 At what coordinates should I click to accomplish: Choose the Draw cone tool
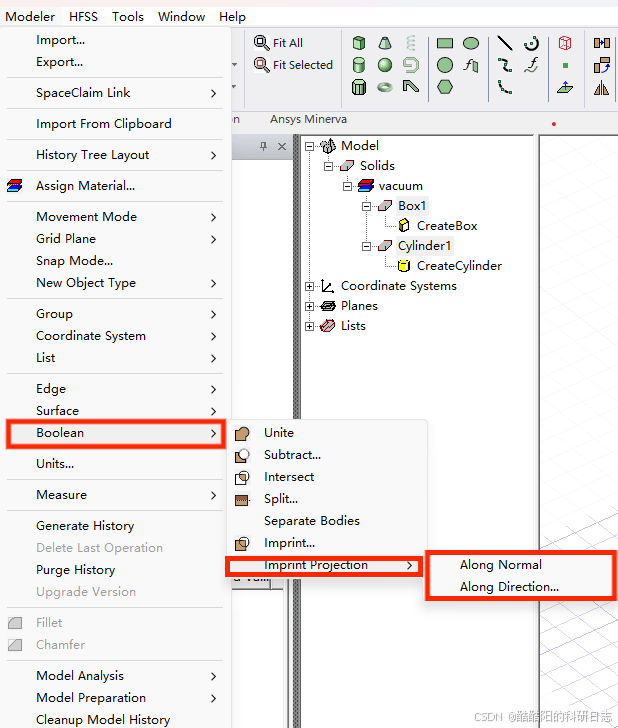tap(384, 43)
